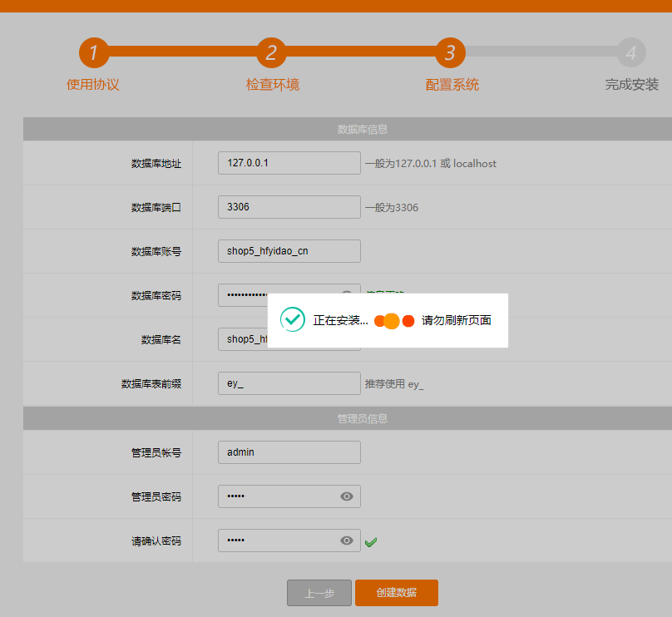Viewport: 672px width, 617px height.
Task: Click into the 管理员密码 input
Action: 289,496
